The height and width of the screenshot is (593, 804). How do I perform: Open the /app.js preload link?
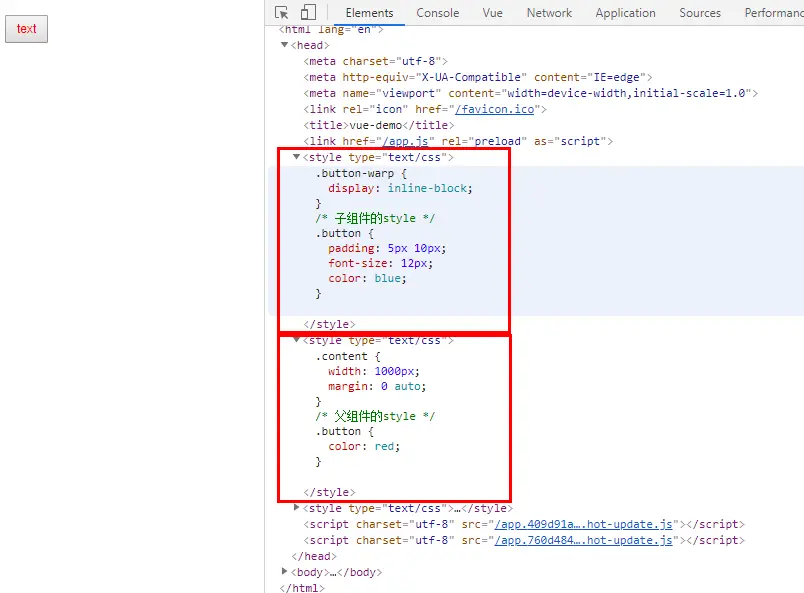click(405, 141)
